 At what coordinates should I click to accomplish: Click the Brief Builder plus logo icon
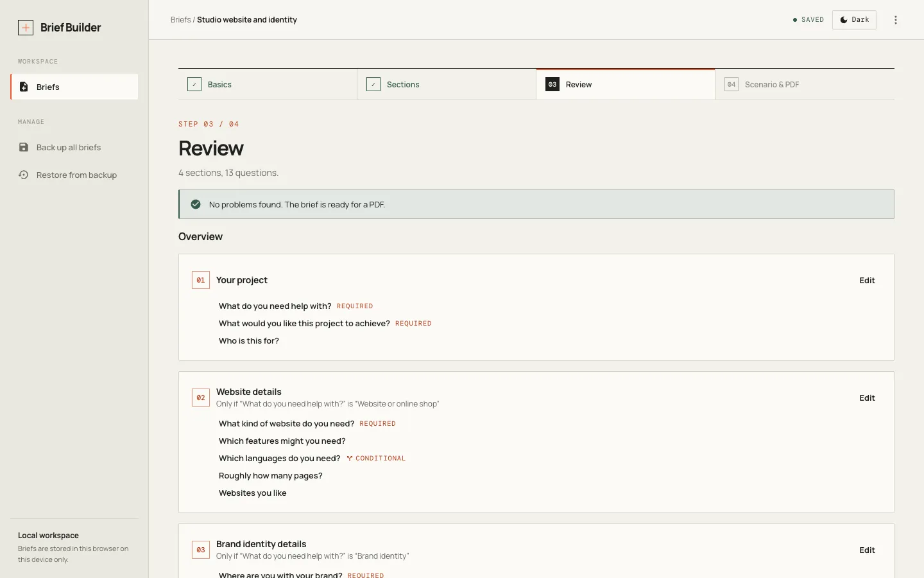point(26,28)
